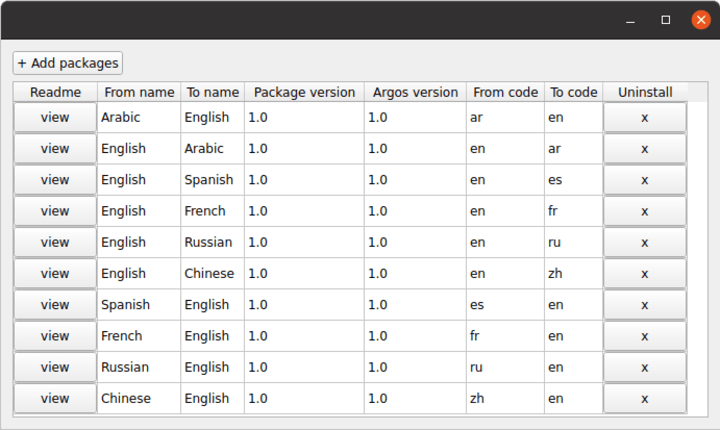
Task: Select 'Arabic' in the To name column
Action: click(x=213, y=149)
